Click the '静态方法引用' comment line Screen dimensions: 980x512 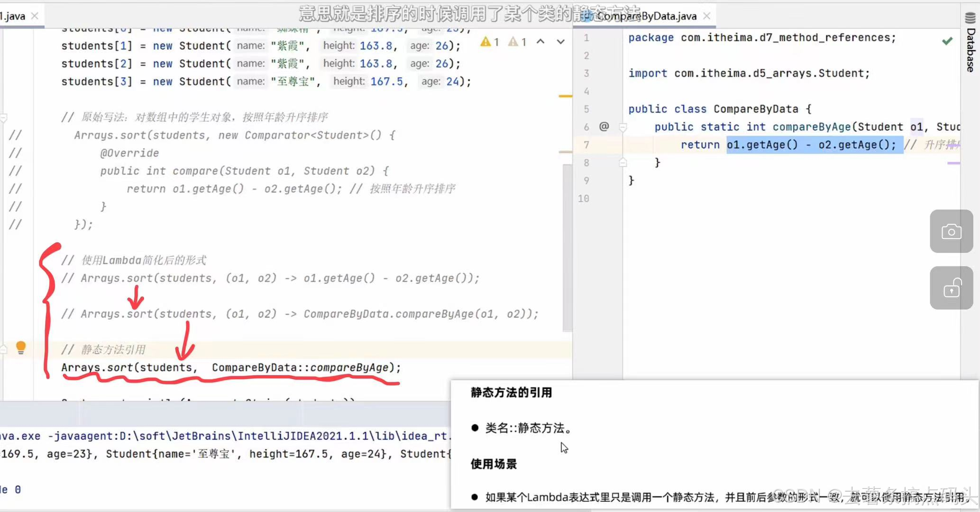tap(103, 349)
